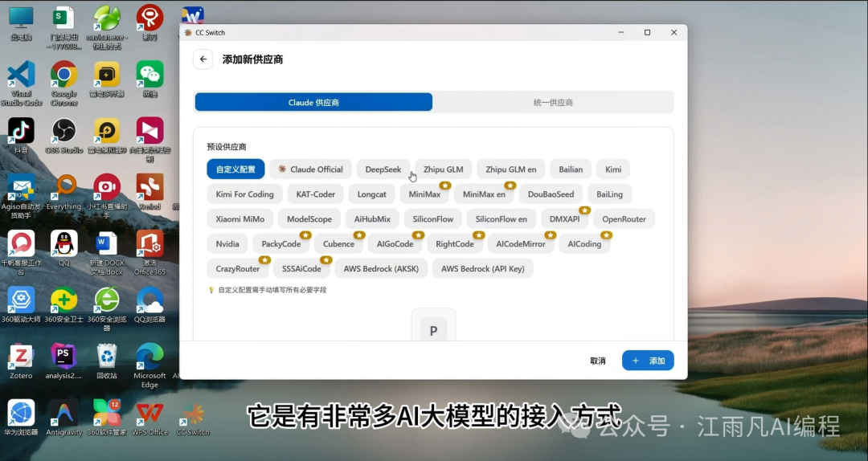Select the 360安全卫士 desktop icon
The height and width of the screenshot is (461, 868).
point(64,305)
